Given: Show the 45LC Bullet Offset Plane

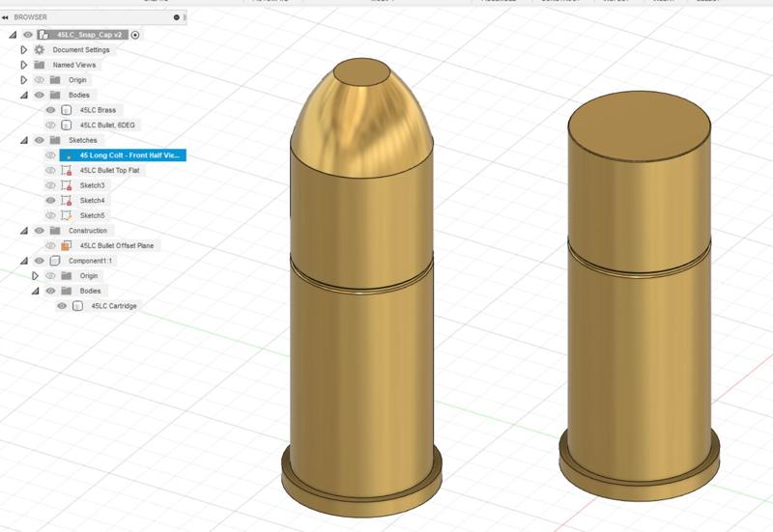Looking at the screenshot, I should pos(50,246).
